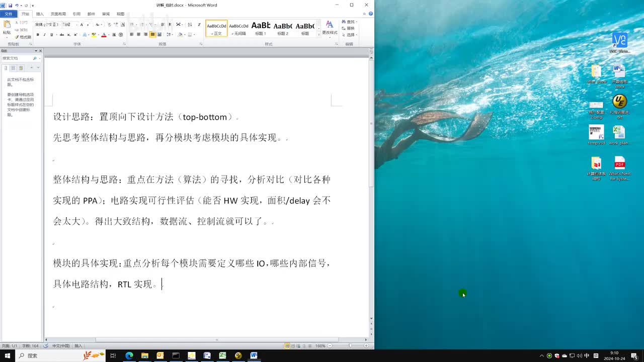Switch to the 引用 References tab
The image size is (644, 362).
[x=76, y=14]
